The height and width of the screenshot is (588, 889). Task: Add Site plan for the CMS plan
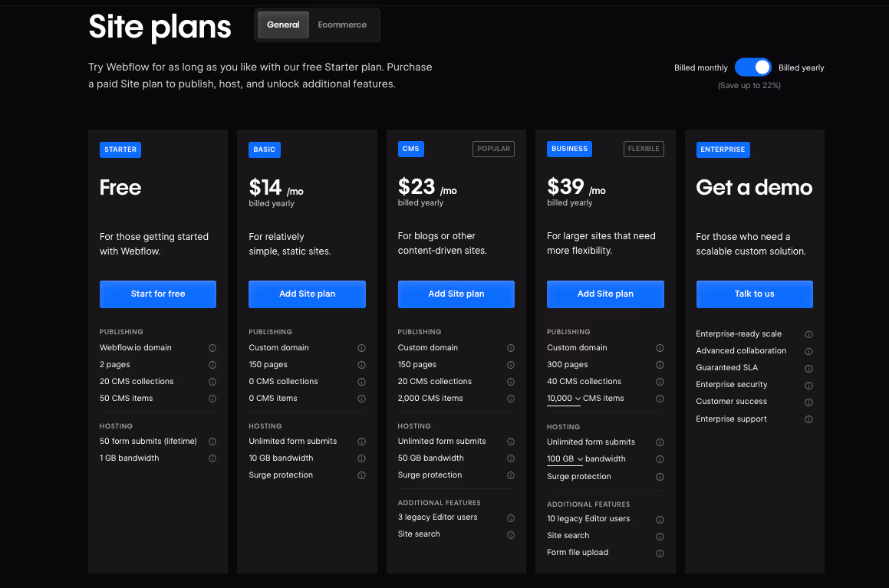pyautogui.click(x=456, y=294)
